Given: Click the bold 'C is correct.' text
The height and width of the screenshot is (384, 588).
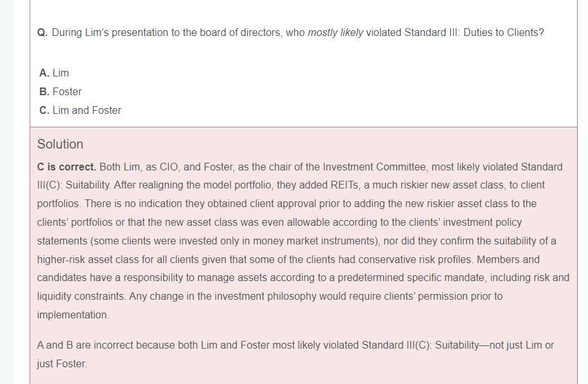Looking at the screenshot, I should point(67,167).
